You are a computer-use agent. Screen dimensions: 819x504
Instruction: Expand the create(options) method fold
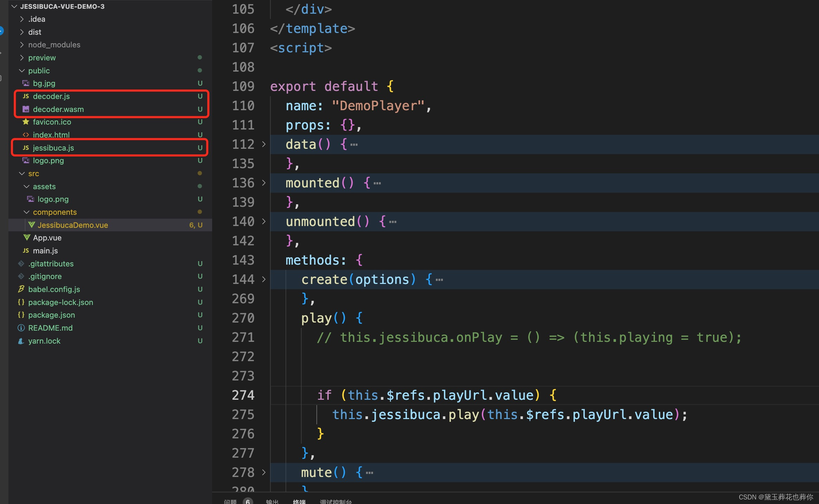pyautogui.click(x=264, y=279)
